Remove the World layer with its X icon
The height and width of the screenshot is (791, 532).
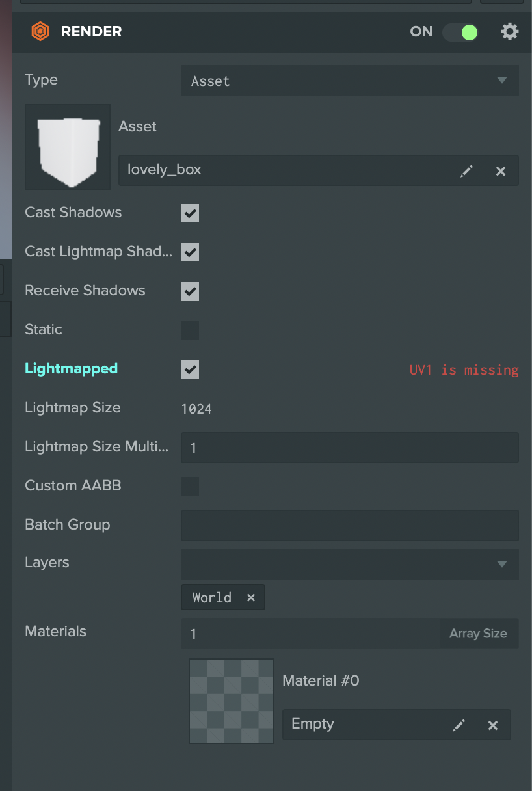pos(251,597)
